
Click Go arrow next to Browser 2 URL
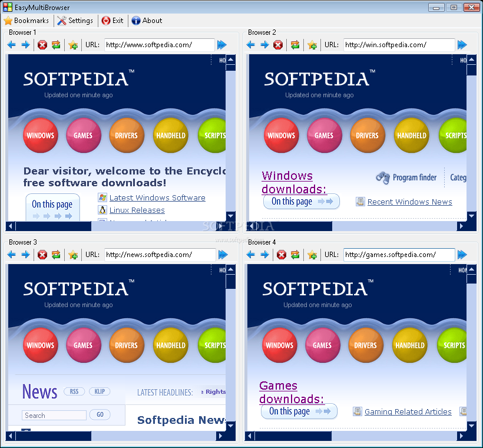click(462, 45)
